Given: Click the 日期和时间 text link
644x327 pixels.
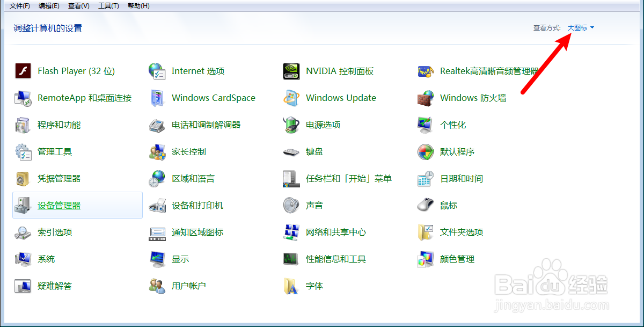Looking at the screenshot, I should point(462,178).
